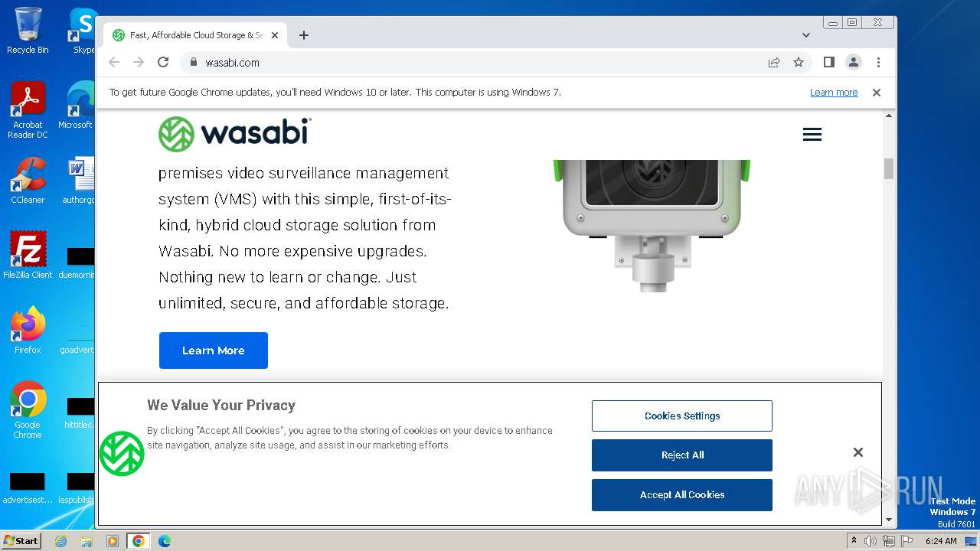Image resolution: width=980 pixels, height=551 pixels.
Task: Click the scrollbar down arrow
Action: click(889, 520)
